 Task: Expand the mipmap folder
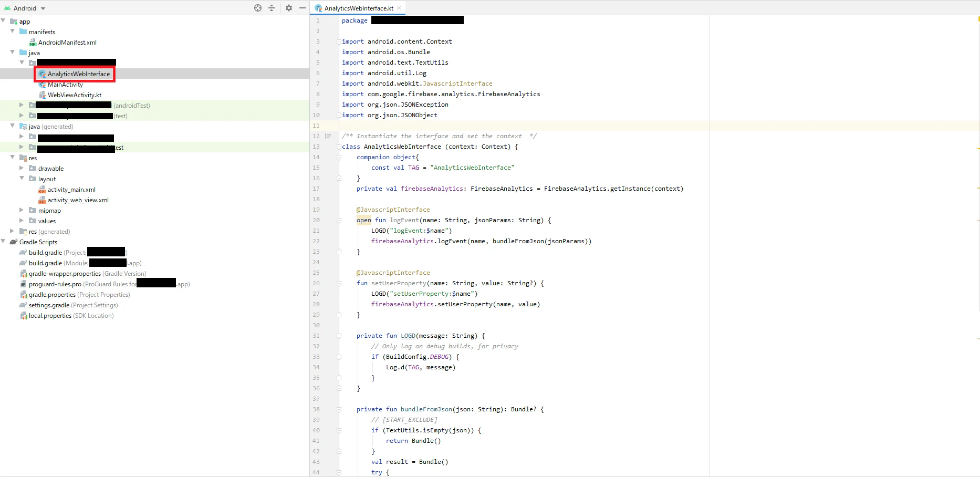(22, 210)
